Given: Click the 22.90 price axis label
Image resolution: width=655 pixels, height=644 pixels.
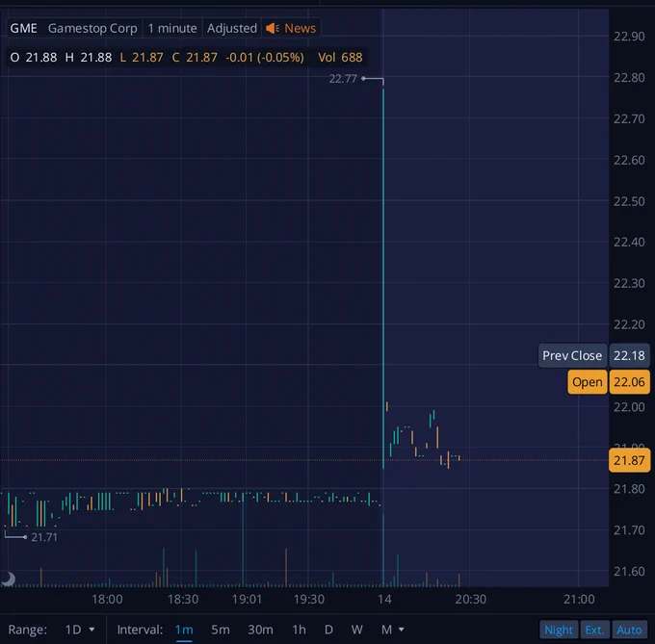Looking at the screenshot, I should tap(629, 37).
